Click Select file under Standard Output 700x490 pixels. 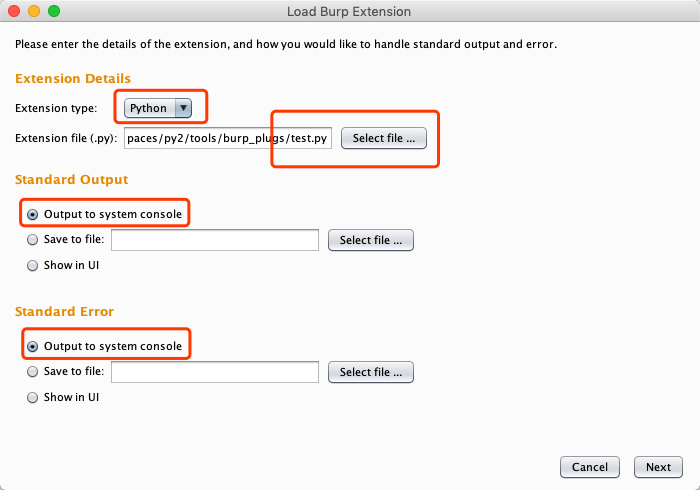pos(371,240)
